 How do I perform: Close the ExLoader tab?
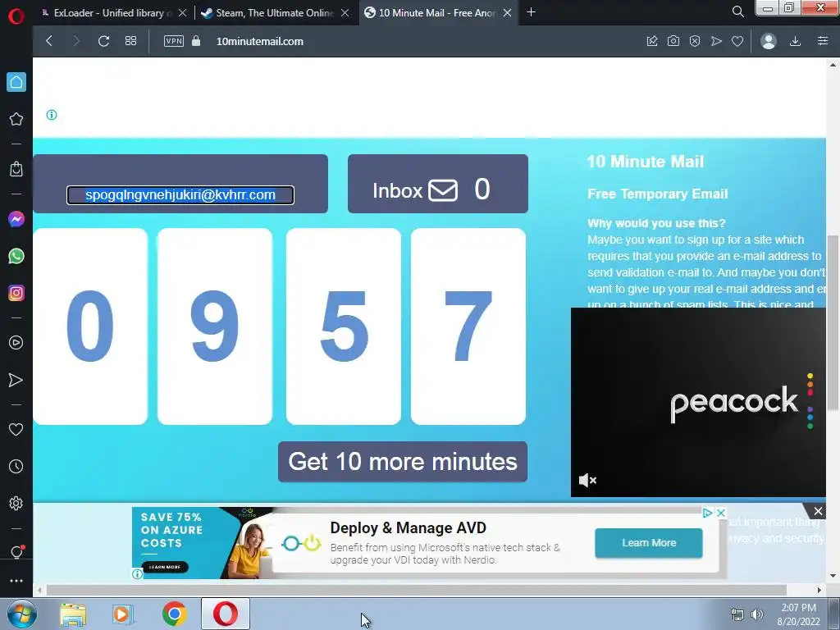click(x=183, y=13)
